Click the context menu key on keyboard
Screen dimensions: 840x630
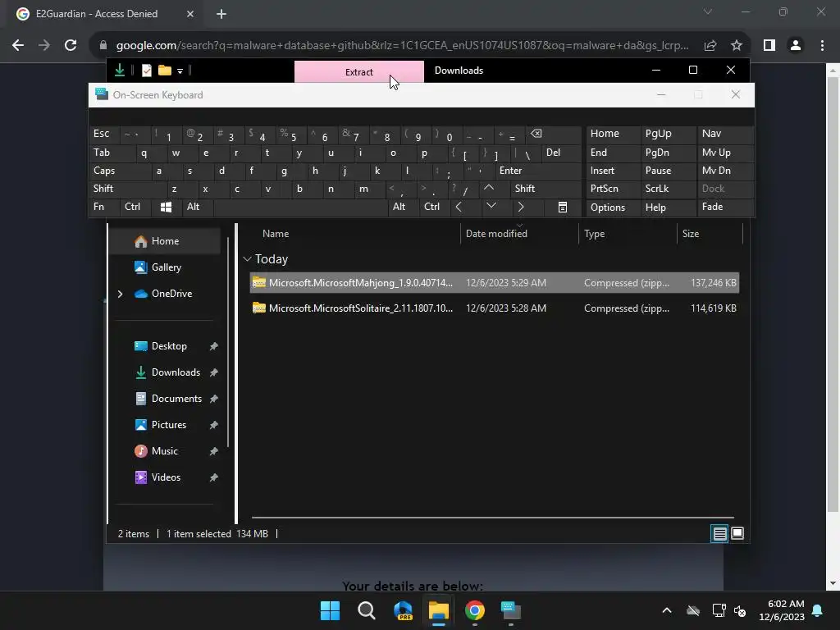point(563,208)
